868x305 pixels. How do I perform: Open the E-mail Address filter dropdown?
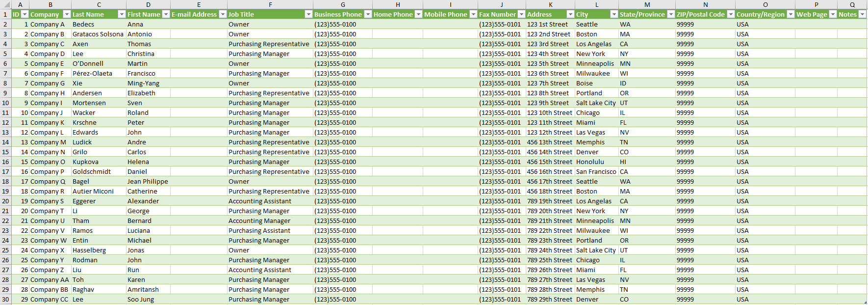tap(223, 14)
